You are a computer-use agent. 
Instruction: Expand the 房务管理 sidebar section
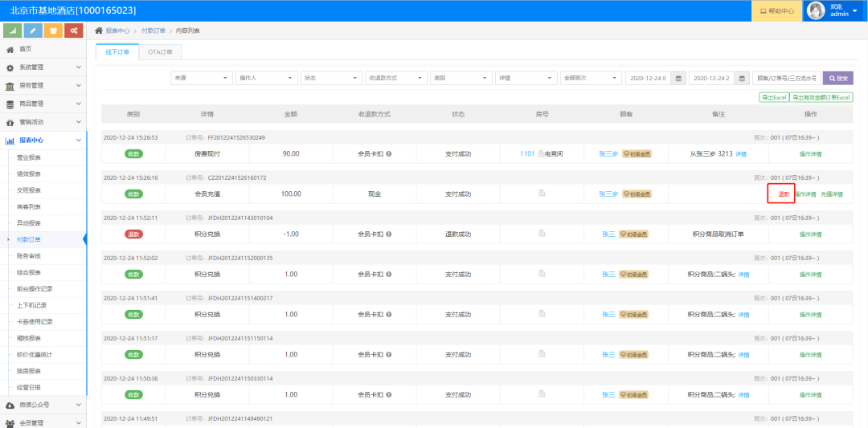[x=43, y=86]
